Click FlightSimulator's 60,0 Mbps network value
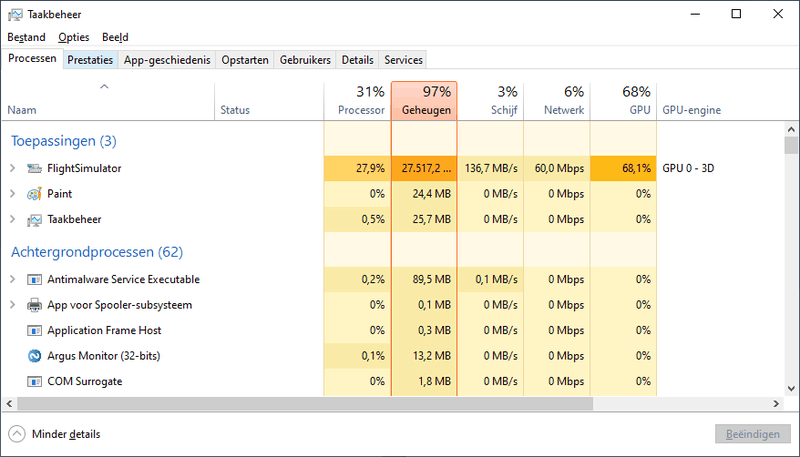 point(559,168)
